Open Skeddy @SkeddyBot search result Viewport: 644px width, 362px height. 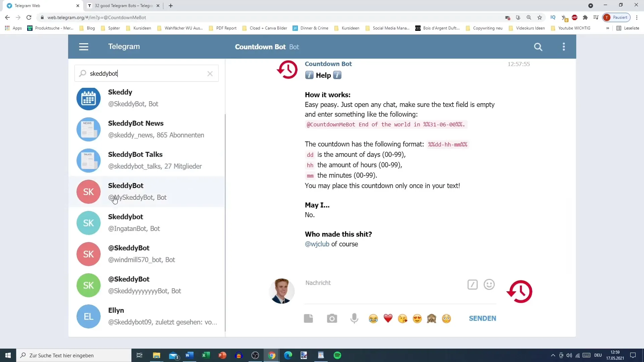[x=147, y=98]
